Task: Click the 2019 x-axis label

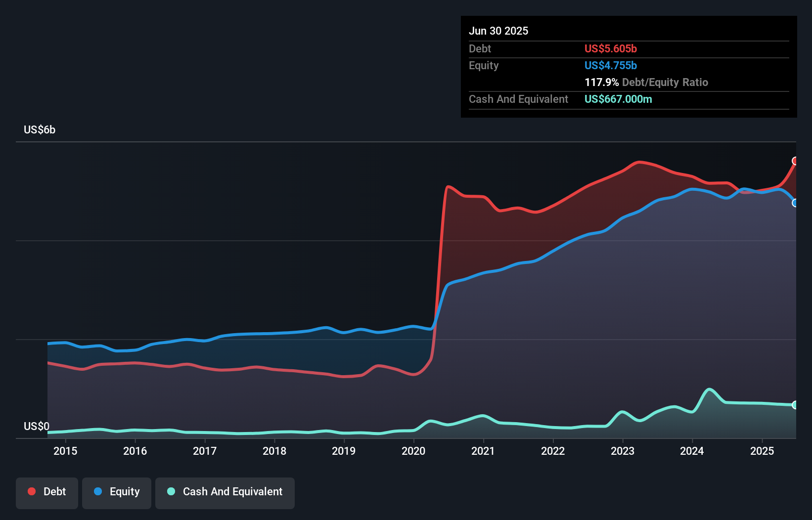Action: click(344, 451)
